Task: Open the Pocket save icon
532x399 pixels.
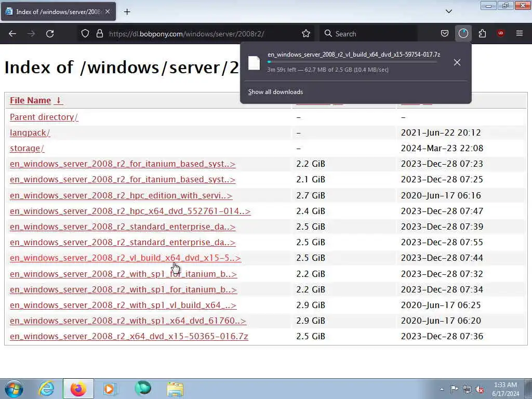Action: [445, 33]
